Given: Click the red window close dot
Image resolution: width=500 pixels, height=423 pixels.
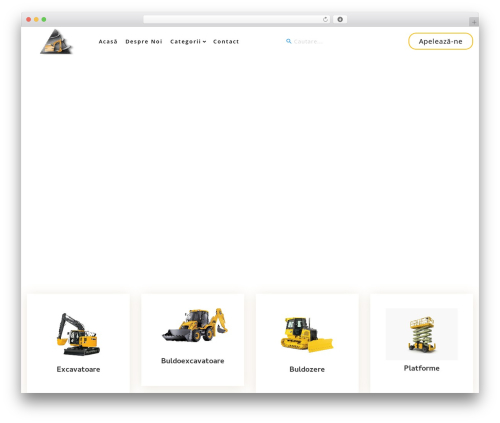Looking at the screenshot, I should tap(29, 20).
